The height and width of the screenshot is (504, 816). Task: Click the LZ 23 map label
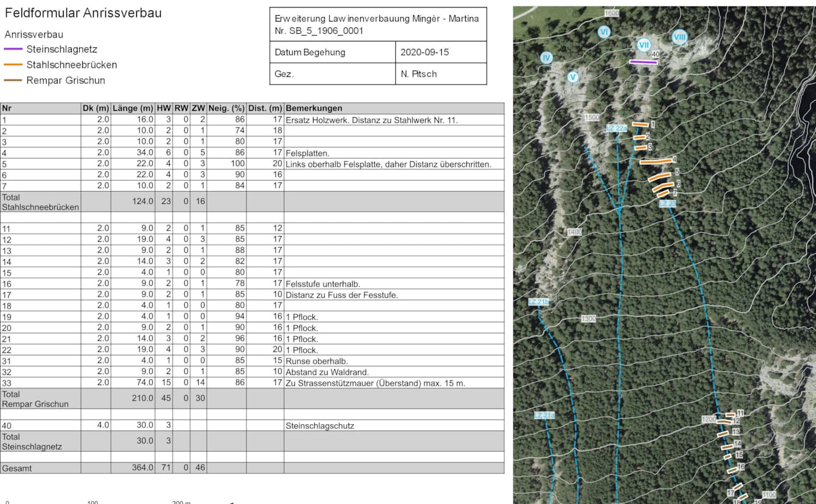(x=667, y=203)
